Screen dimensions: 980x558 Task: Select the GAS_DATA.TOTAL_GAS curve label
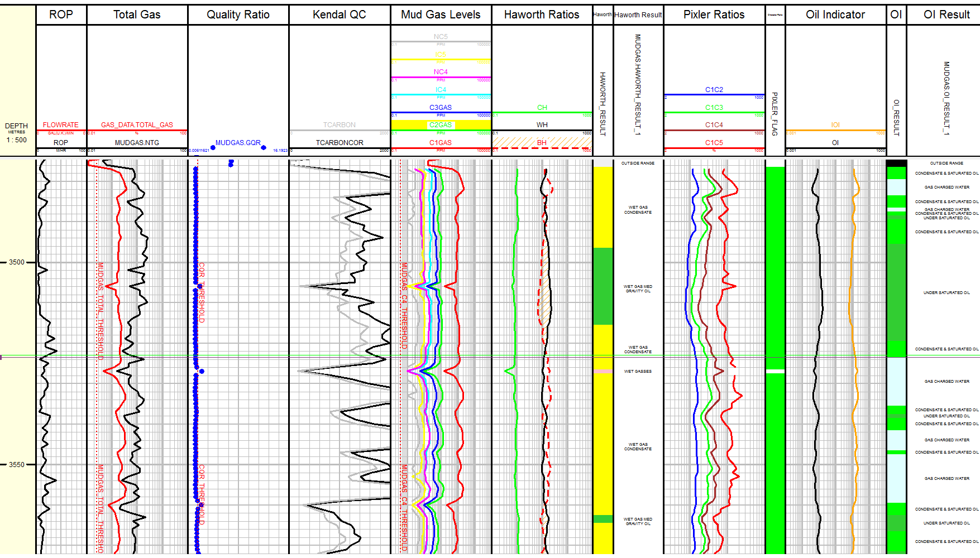137,125
